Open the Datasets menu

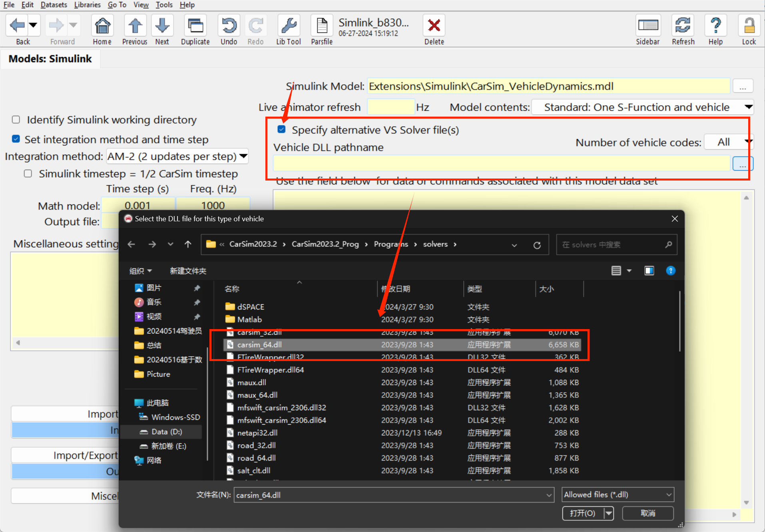click(x=54, y=5)
